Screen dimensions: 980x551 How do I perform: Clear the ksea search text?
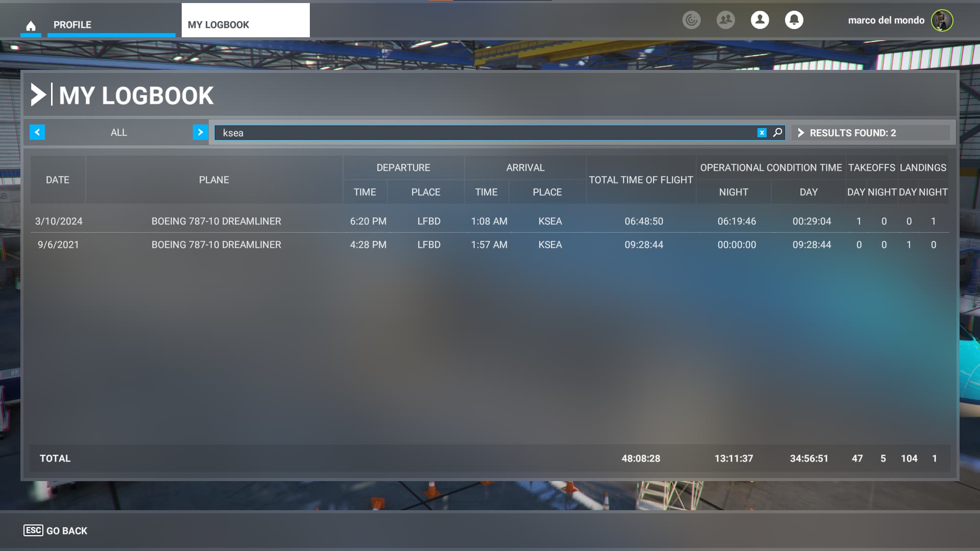point(762,133)
